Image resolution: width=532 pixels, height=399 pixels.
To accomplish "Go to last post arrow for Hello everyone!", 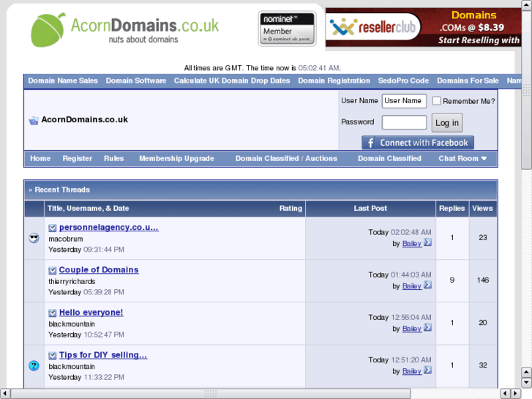I will pyautogui.click(x=428, y=327).
